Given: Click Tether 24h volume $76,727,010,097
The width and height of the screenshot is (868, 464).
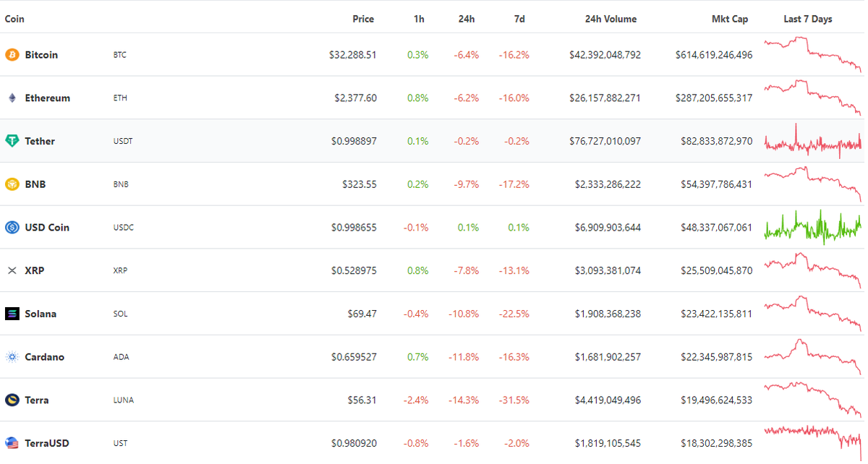Looking at the screenshot, I should [x=605, y=141].
